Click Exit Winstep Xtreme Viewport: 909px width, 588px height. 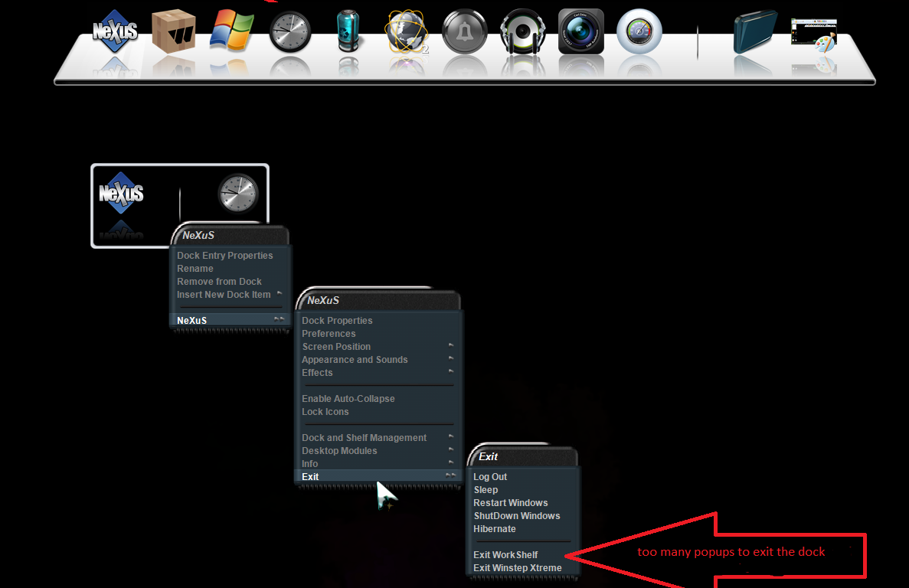coord(518,568)
